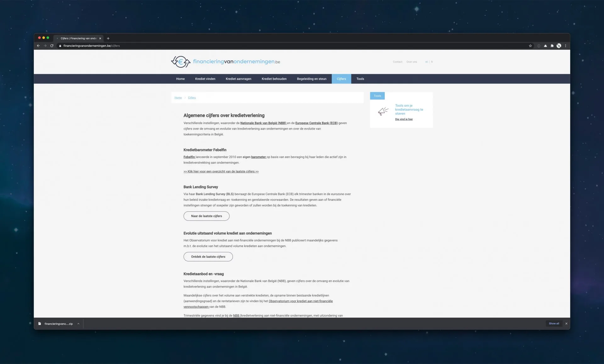Click the Die vind je hier link
604x364 pixels.
tap(404, 119)
